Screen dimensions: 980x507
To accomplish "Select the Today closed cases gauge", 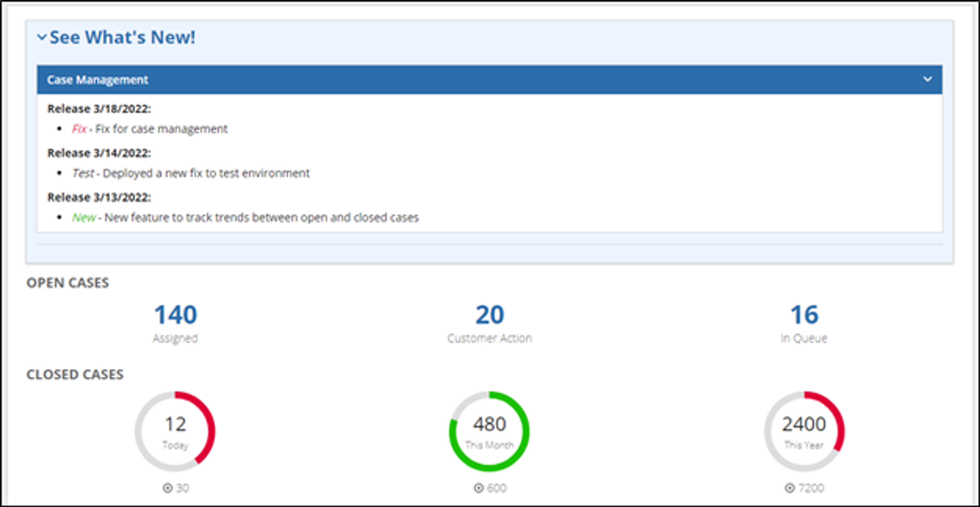I will click(x=175, y=431).
